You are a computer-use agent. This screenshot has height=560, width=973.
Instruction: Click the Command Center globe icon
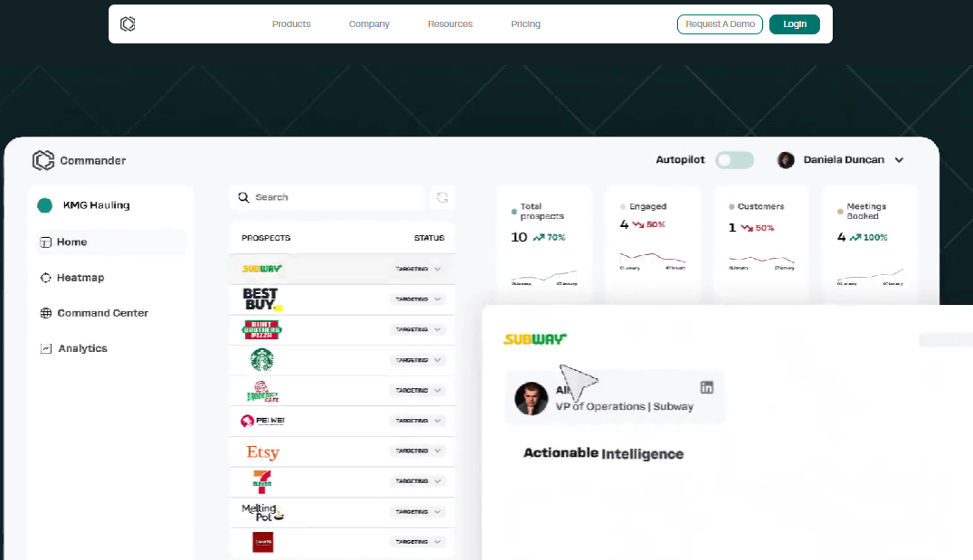click(46, 313)
